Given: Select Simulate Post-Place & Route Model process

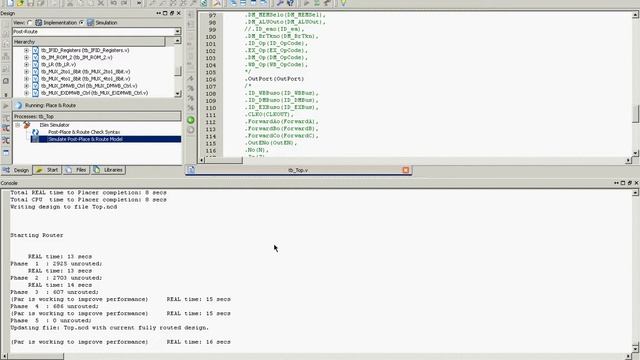Looking at the screenshot, I should coord(85,139).
